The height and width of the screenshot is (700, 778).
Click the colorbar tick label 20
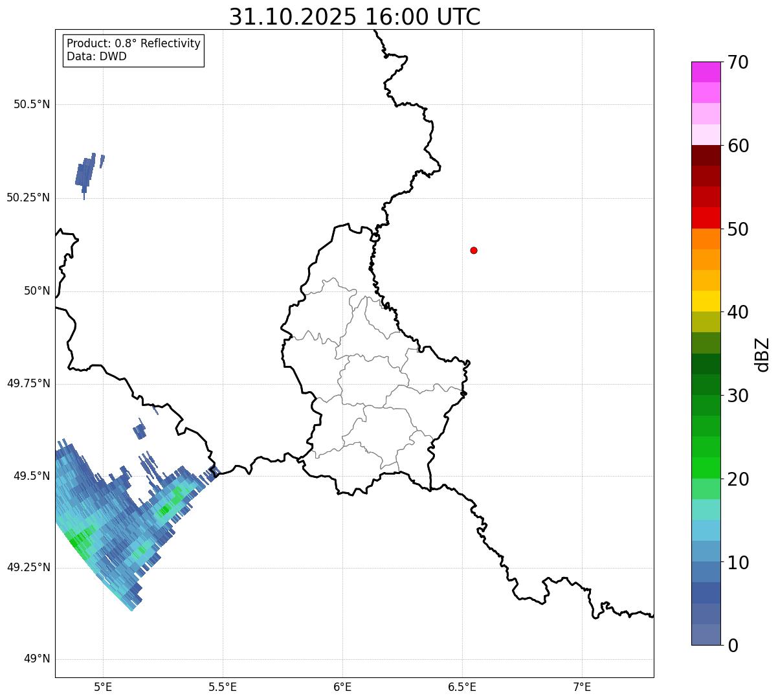(x=738, y=479)
